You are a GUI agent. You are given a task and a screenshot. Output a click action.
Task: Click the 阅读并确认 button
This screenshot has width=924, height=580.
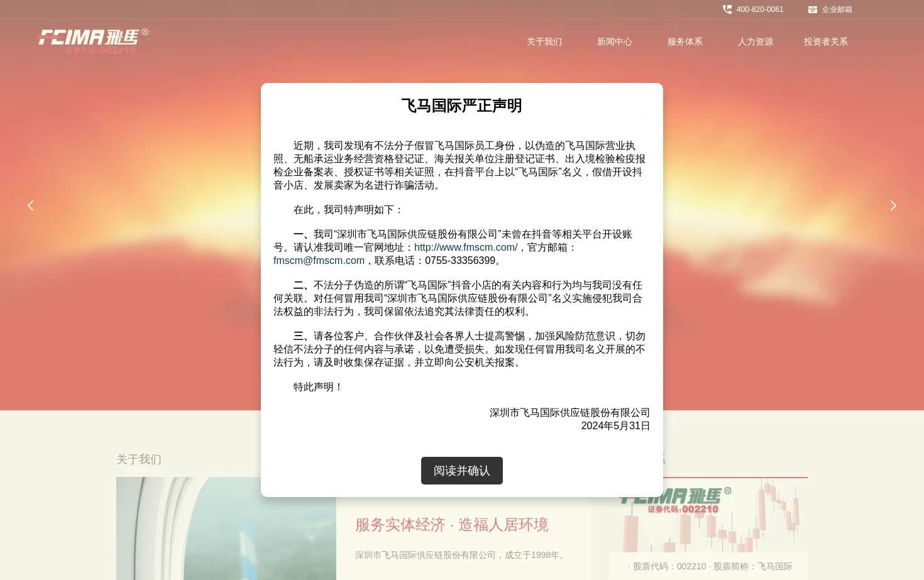pyautogui.click(x=461, y=471)
